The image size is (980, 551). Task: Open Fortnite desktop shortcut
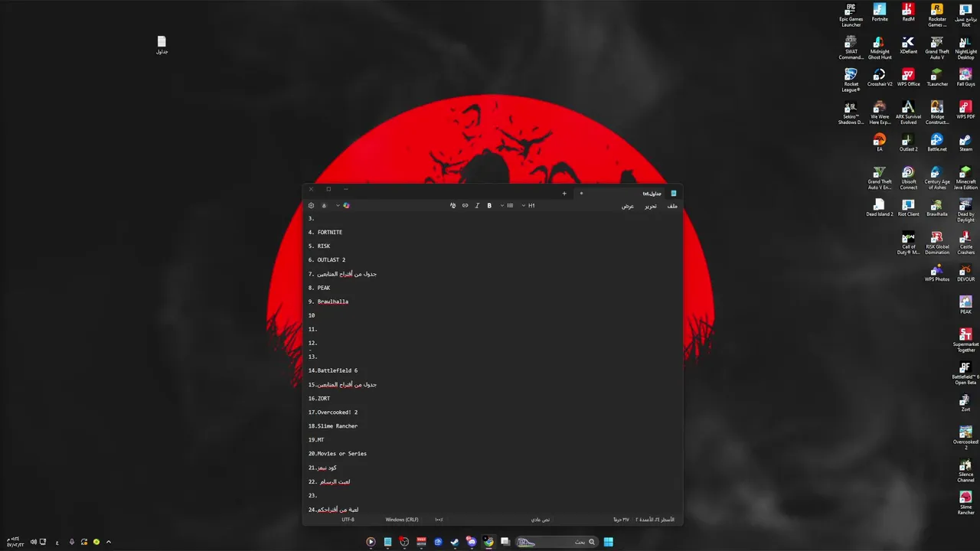pos(880,13)
